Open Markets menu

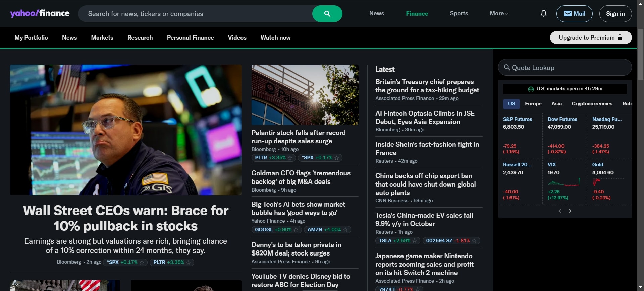(x=102, y=38)
